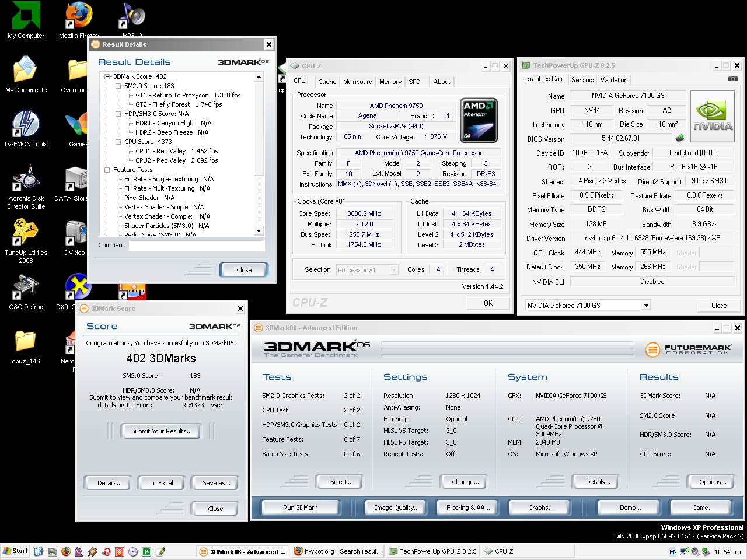Open the MP3 desktop shortcut
The width and height of the screenshot is (747, 560).
[x=132, y=20]
